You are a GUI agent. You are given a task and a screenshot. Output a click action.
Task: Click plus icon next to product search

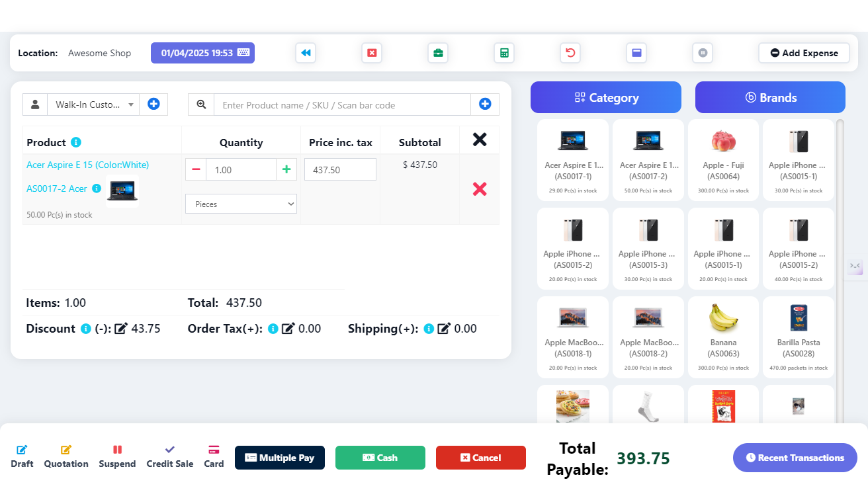485,104
